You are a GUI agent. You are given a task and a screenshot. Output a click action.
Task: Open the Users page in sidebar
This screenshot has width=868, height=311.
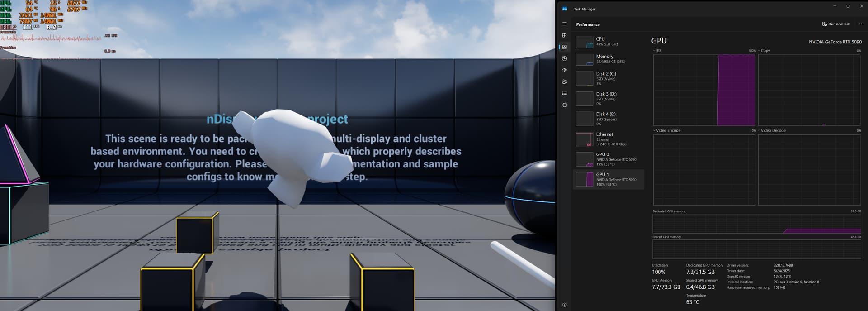click(564, 82)
